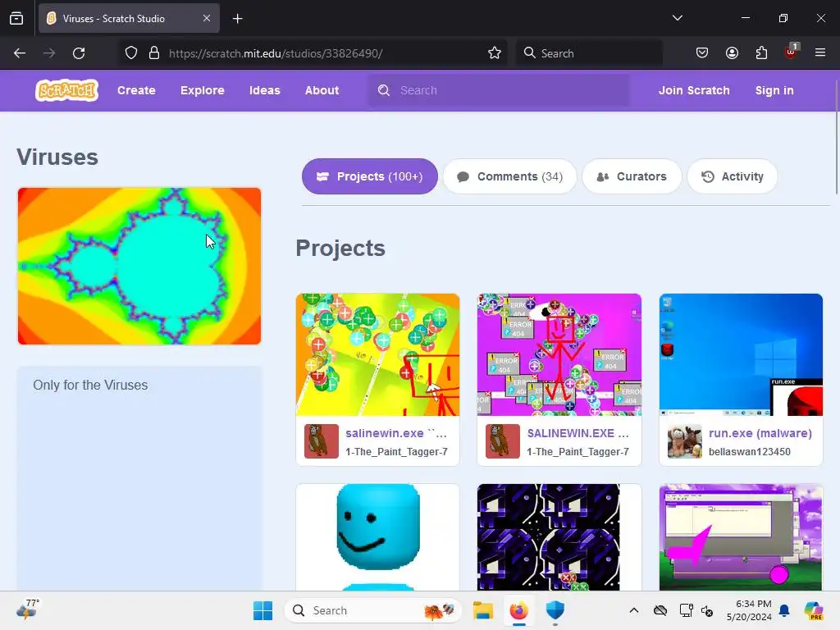Open the blue Windows desktop run.exe thumbnail
840x630 pixels.
(741, 354)
